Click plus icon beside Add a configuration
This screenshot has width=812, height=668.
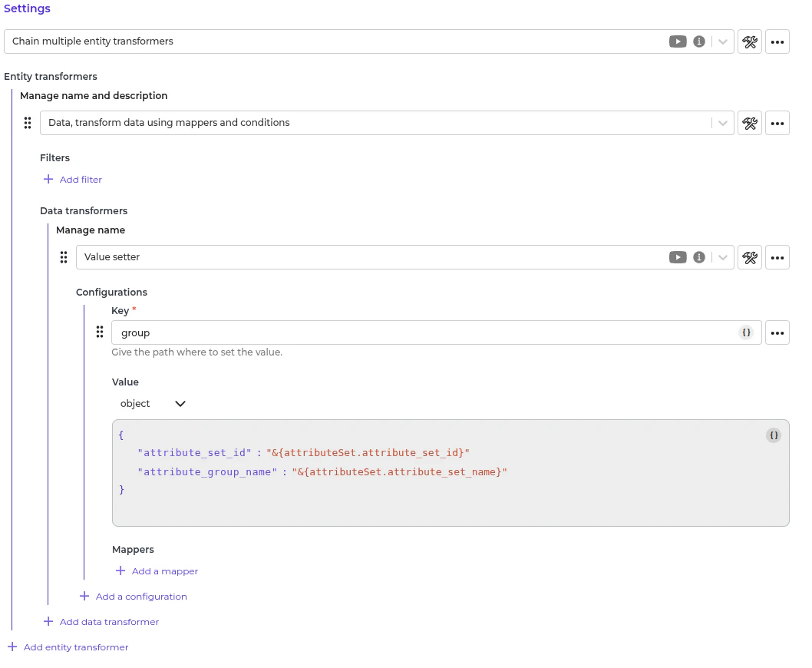84,596
